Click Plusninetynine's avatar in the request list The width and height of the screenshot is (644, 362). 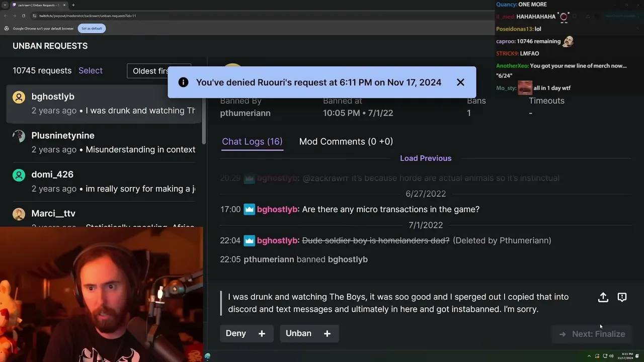click(x=19, y=136)
